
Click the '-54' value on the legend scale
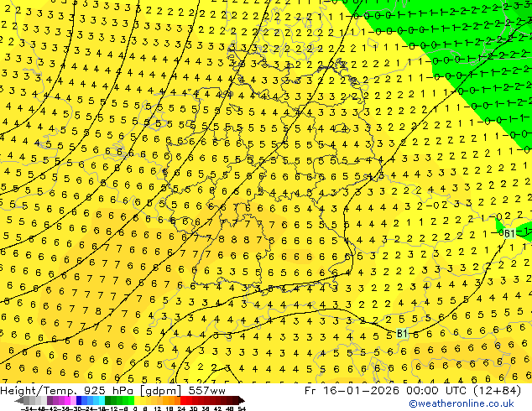pos(27,408)
